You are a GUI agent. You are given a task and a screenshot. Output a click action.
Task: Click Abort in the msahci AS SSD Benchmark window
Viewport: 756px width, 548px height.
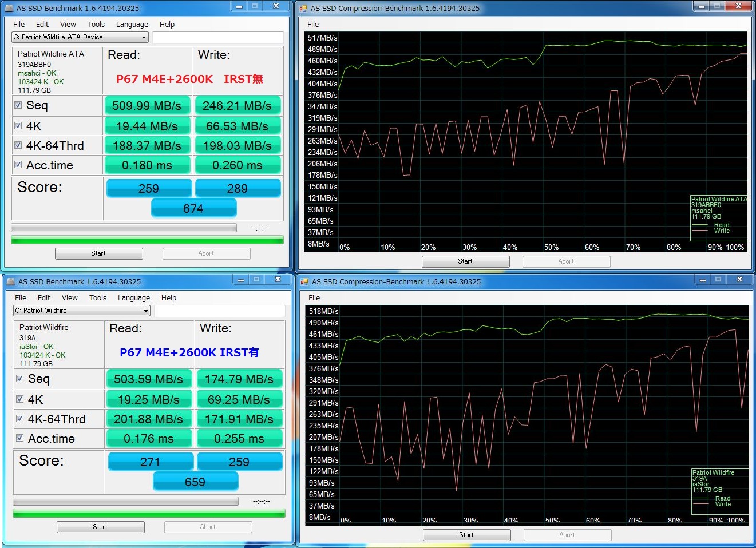tap(207, 253)
